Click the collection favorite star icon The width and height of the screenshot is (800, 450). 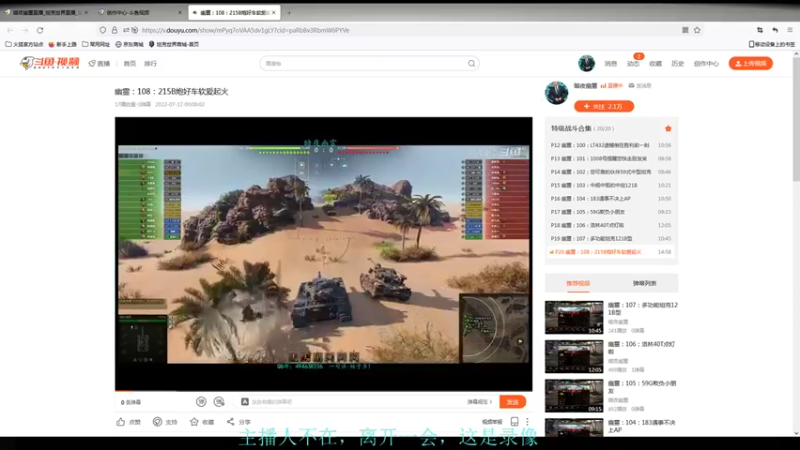click(x=668, y=129)
